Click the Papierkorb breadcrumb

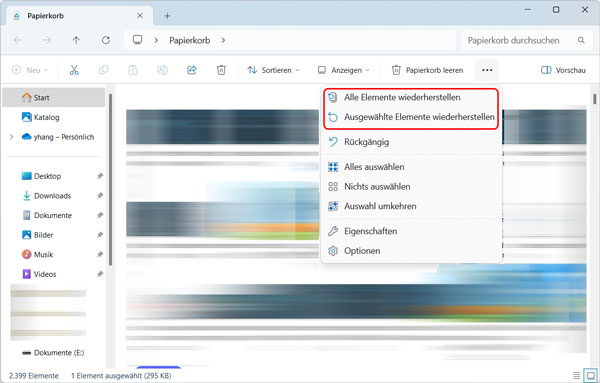click(x=190, y=40)
